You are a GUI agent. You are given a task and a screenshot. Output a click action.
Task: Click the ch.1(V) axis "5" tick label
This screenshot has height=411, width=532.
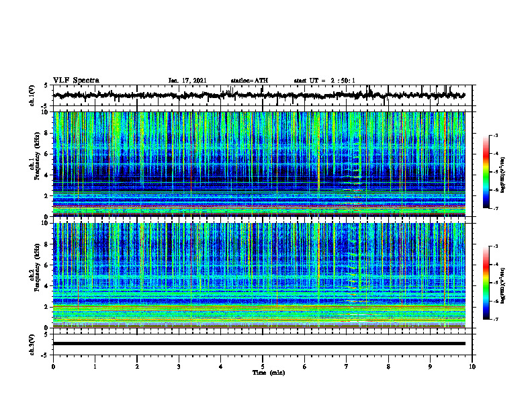tap(46, 86)
